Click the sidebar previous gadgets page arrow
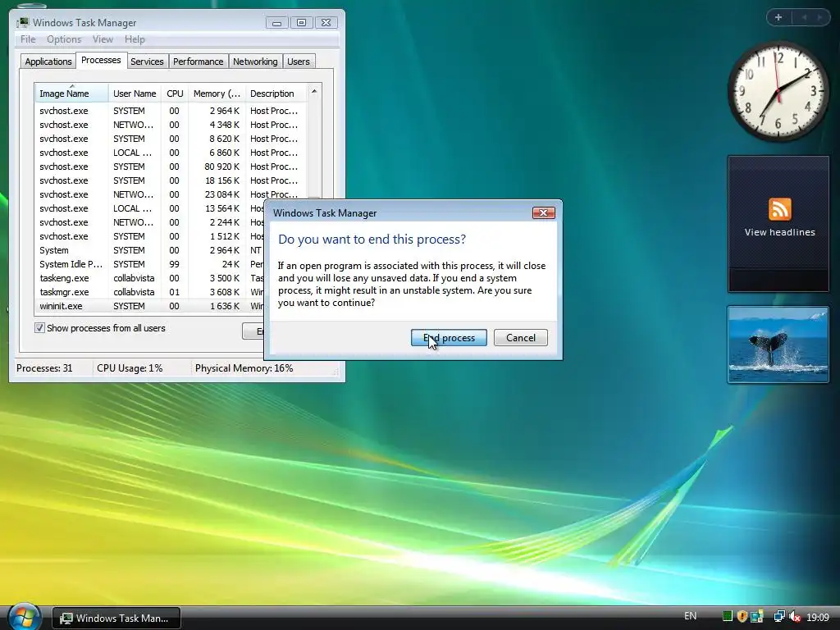This screenshot has width=840, height=630. pos(804,18)
